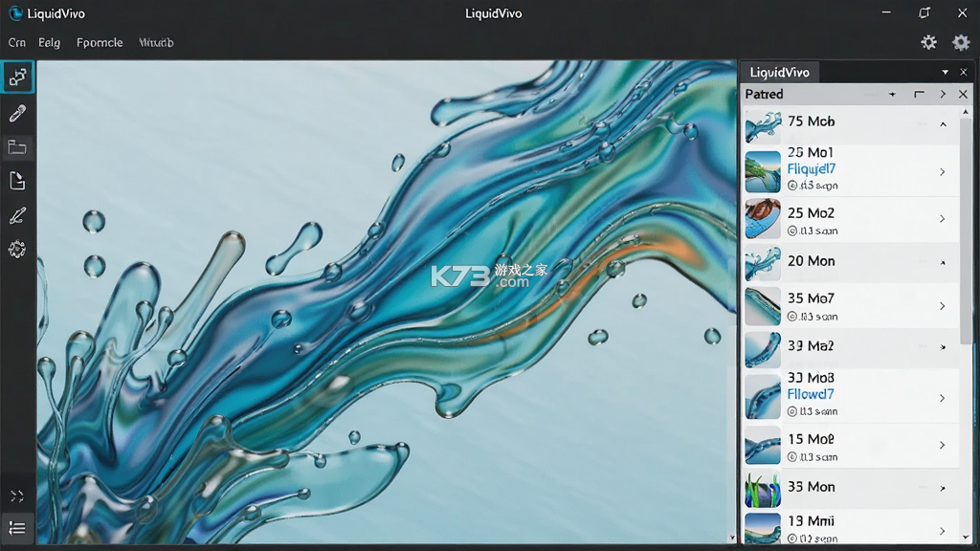Expand the 33 Mo8 item chevron

pyautogui.click(x=943, y=398)
